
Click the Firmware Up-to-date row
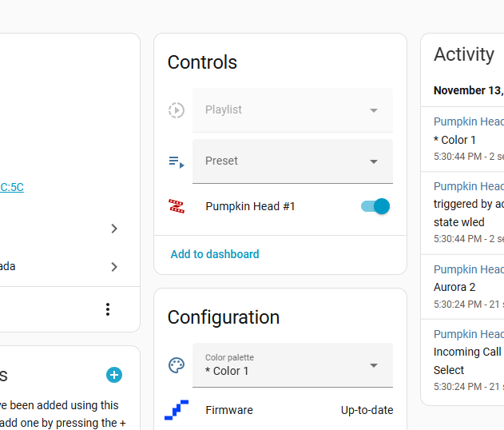(280, 410)
